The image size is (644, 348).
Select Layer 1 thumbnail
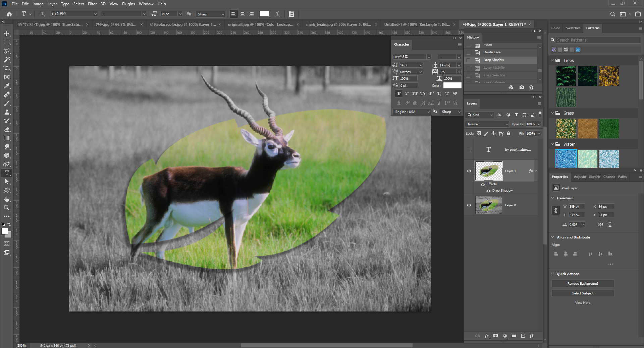pos(489,171)
